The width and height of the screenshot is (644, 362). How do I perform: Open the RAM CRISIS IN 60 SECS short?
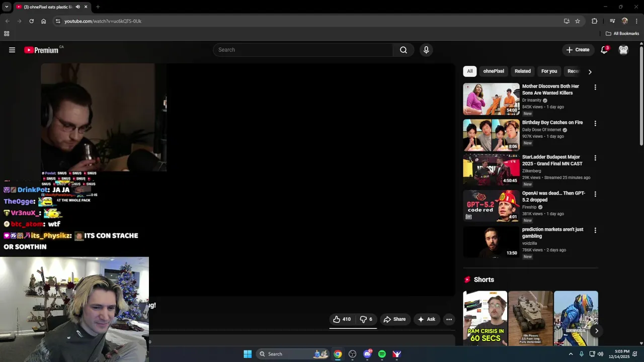click(x=485, y=318)
